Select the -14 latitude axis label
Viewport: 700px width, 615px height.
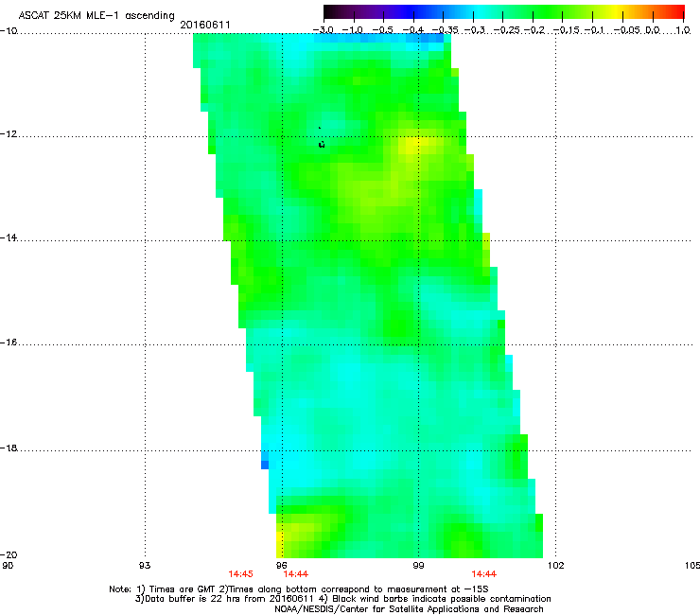(9, 238)
